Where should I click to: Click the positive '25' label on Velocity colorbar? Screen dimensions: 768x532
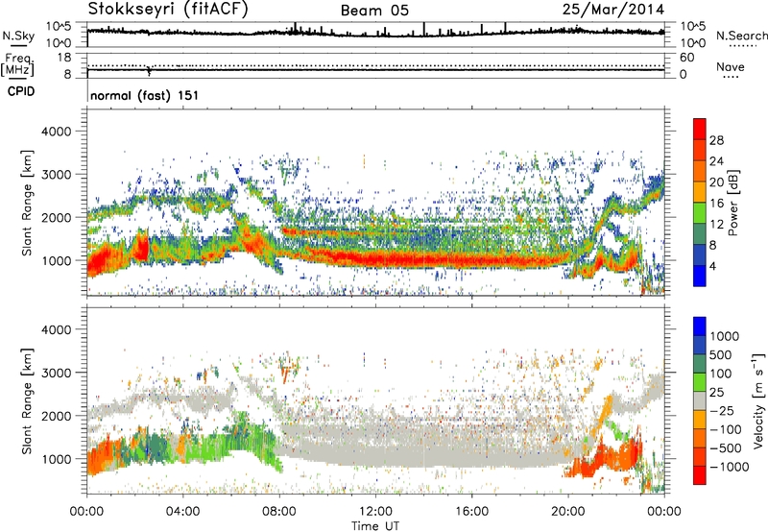(x=716, y=393)
